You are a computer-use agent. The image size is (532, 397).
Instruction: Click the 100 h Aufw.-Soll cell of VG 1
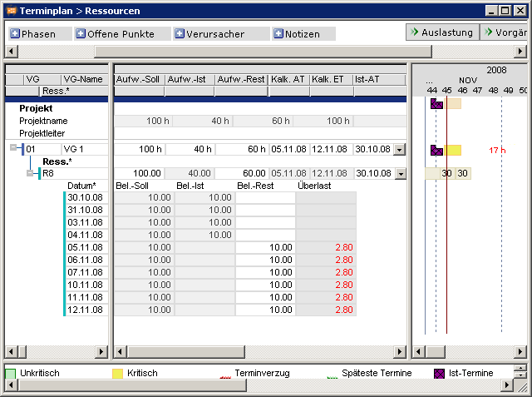tap(140, 149)
